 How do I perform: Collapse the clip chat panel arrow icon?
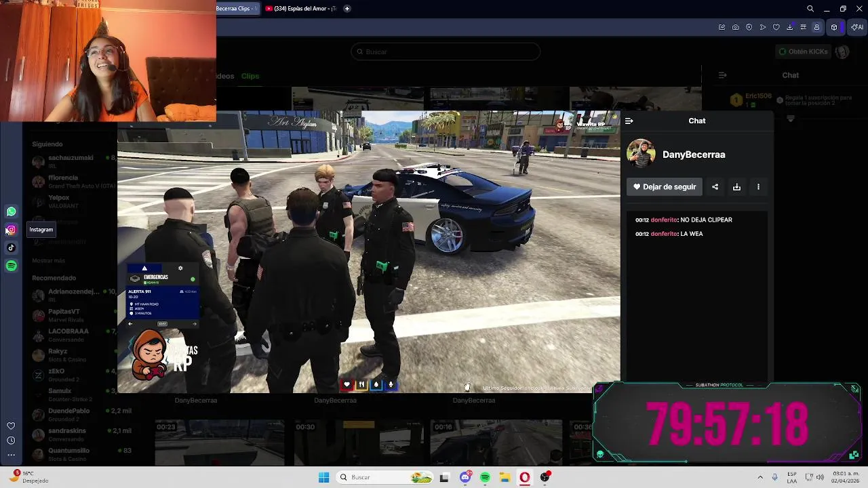point(629,121)
